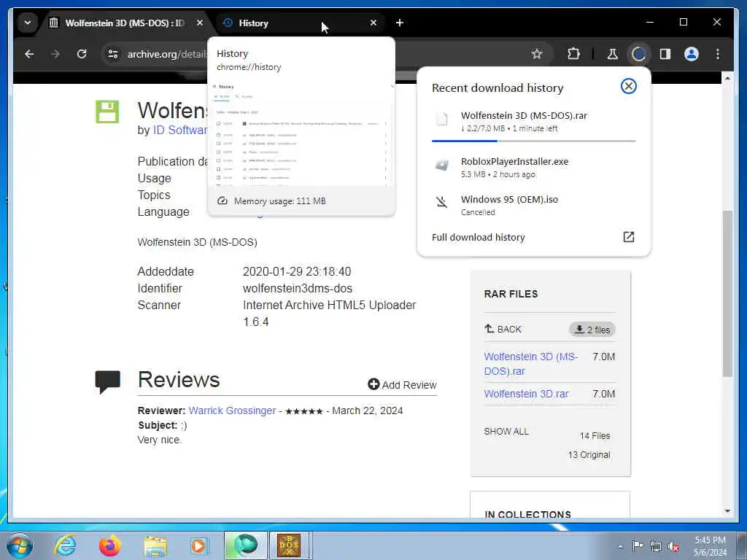Click the Add Review button
The image size is (747, 560).
pyautogui.click(x=402, y=385)
